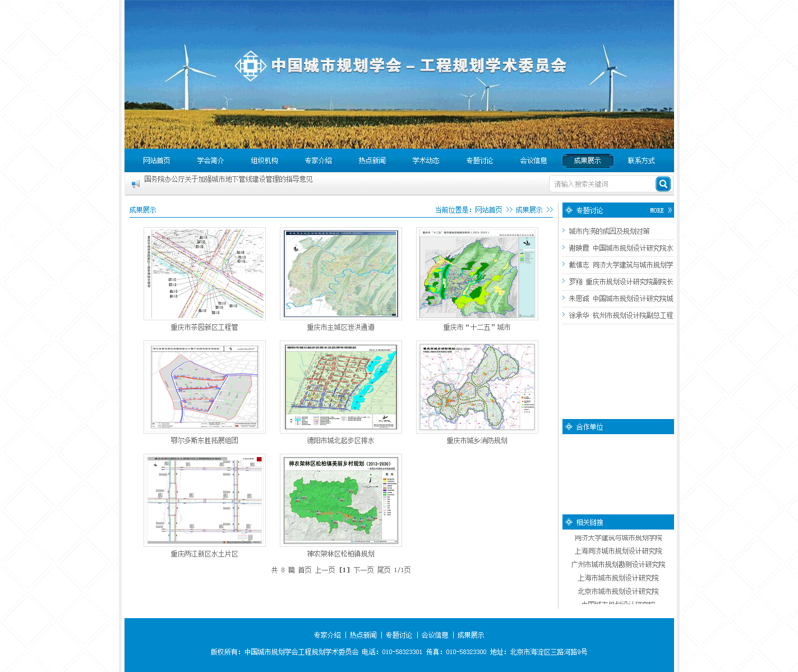Click the 下一页 pagination link
The image size is (798, 672).
point(363,570)
